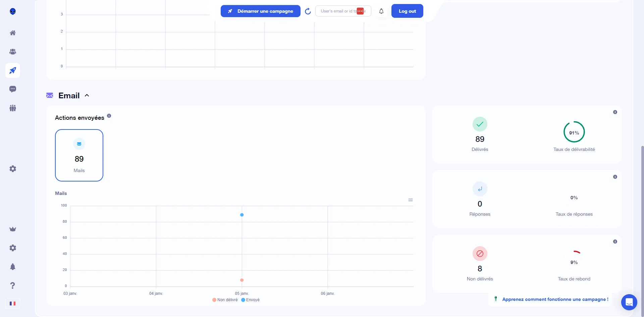Change language via the French flag
644x317 pixels.
click(x=13, y=304)
